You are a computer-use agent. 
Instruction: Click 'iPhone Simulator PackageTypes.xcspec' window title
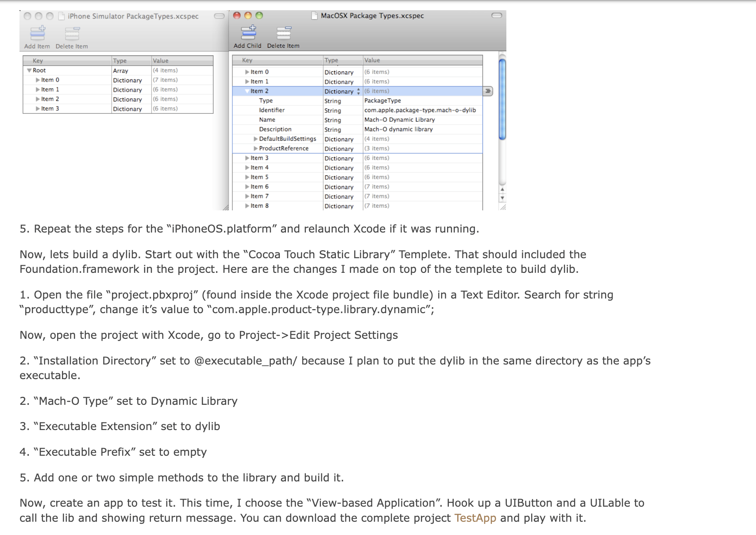coord(133,16)
